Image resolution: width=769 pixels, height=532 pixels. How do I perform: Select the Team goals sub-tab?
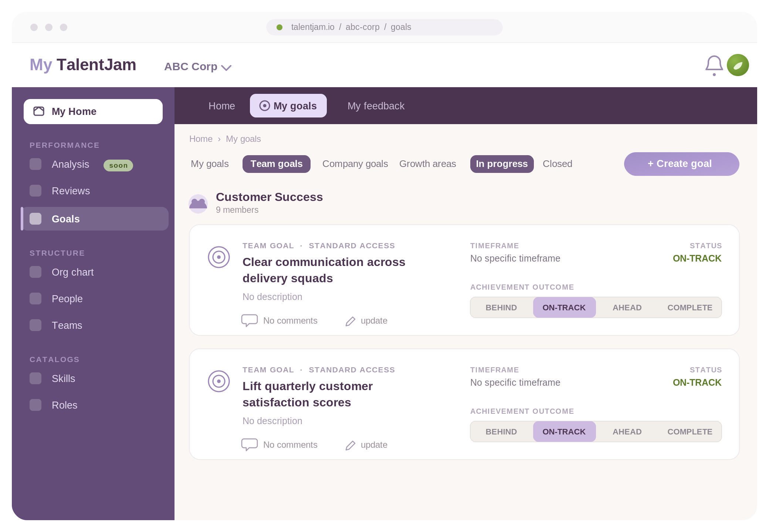pyautogui.click(x=277, y=164)
